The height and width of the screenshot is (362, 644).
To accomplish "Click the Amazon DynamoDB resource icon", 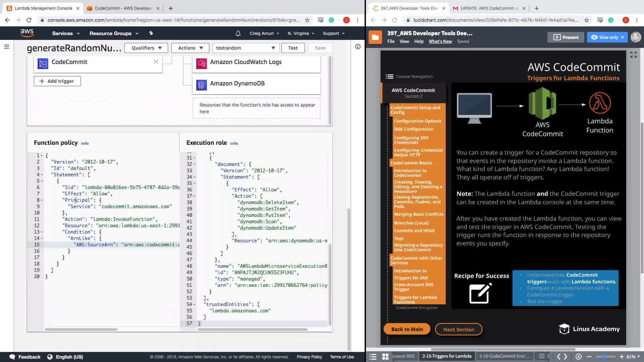I will [x=201, y=85].
